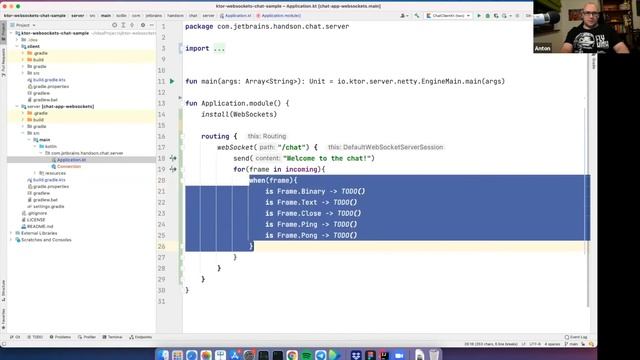This screenshot has width=640, height=360.
Task: Click Collapse All in Project panel
Action: coord(132,25)
